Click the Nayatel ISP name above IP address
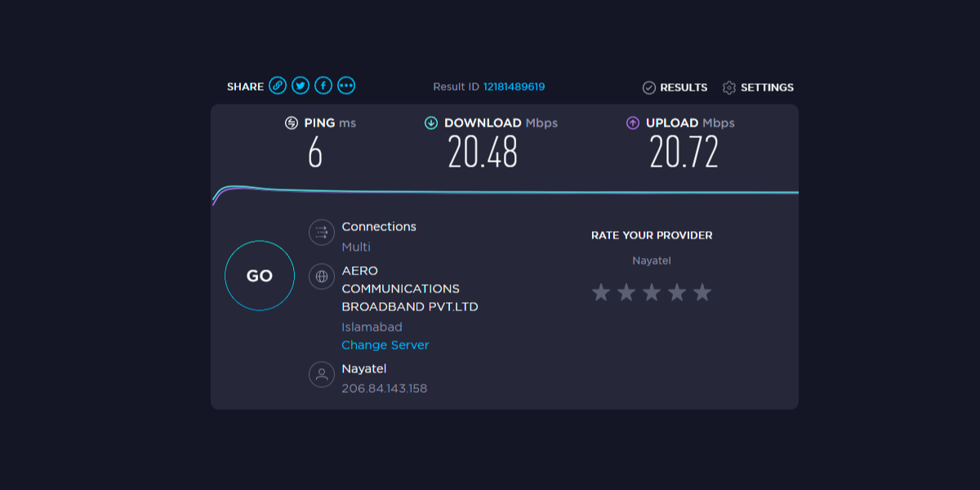The image size is (980, 490). 364,368
